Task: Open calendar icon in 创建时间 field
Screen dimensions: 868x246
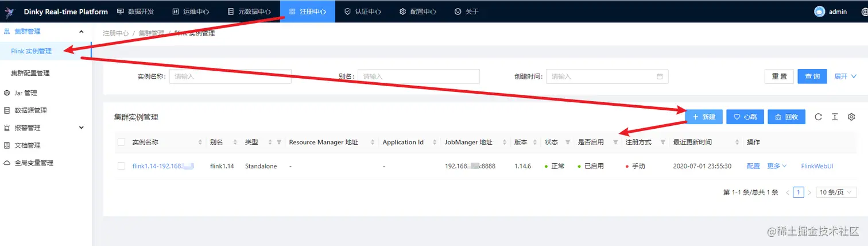Action: tap(660, 76)
